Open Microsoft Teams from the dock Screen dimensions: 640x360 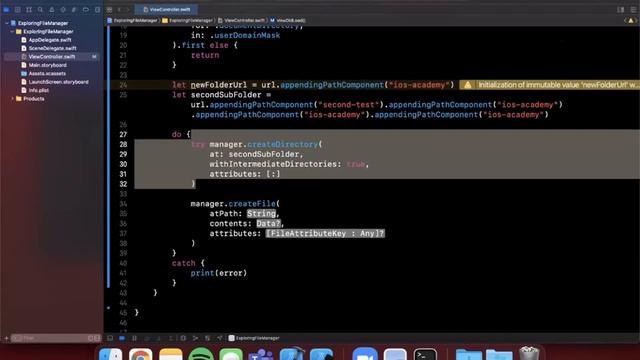(261, 354)
